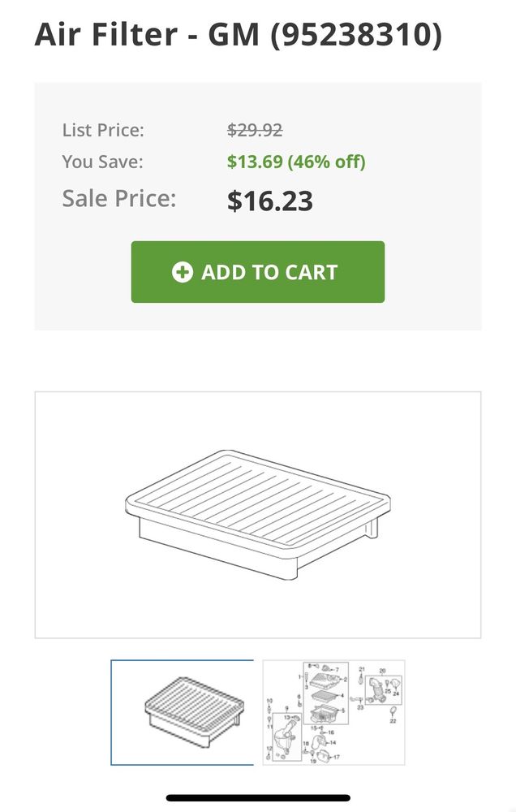Click the crossed-out $29.92 list price

[x=255, y=130]
